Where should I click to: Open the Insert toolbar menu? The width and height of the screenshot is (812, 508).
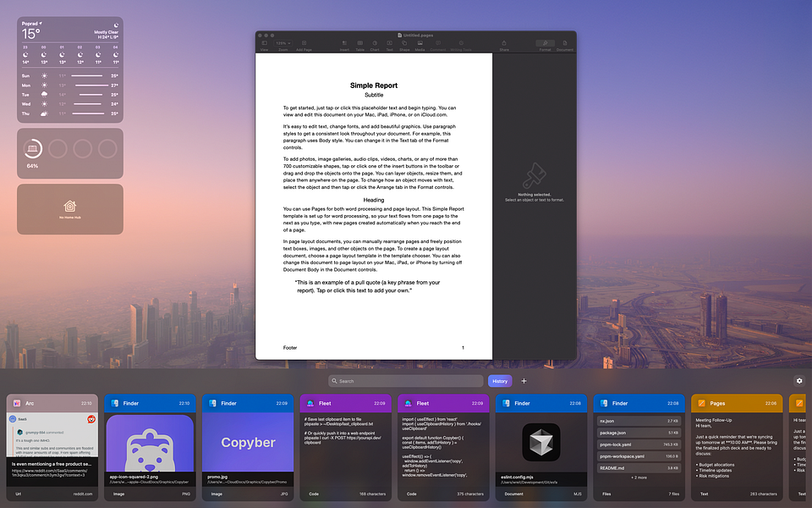[x=344, y=45]
